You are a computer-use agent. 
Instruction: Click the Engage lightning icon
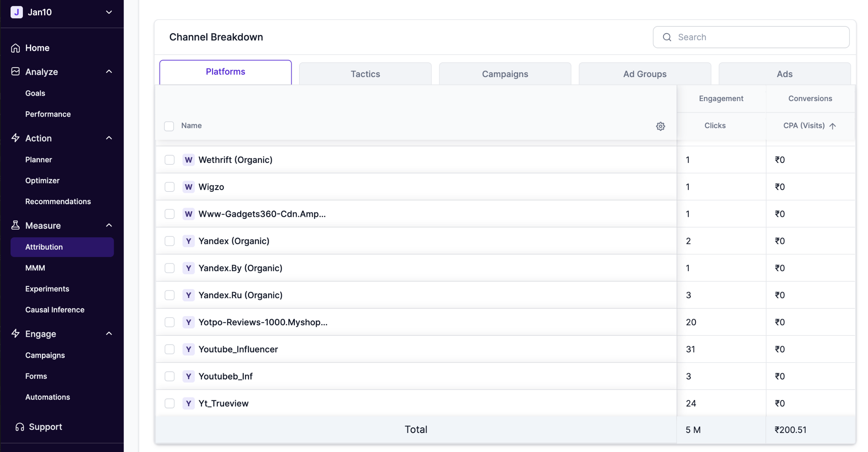pyautogui.click(x=15, y=333)
